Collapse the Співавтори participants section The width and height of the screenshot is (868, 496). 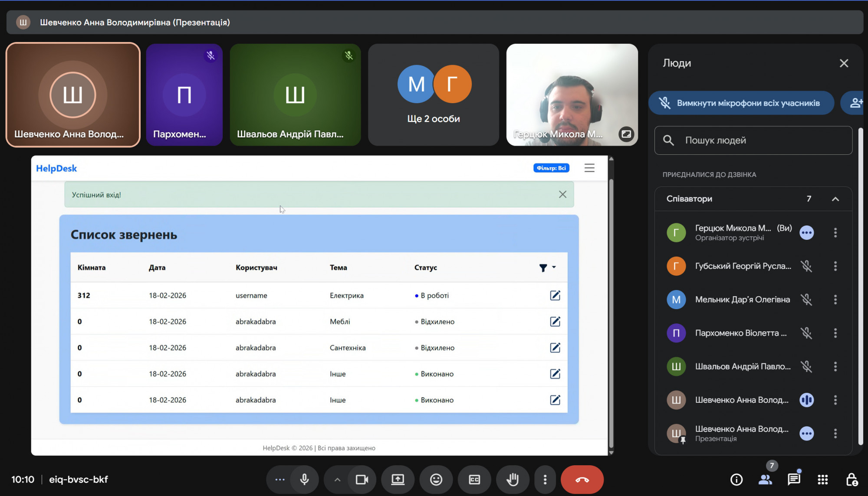835,199
